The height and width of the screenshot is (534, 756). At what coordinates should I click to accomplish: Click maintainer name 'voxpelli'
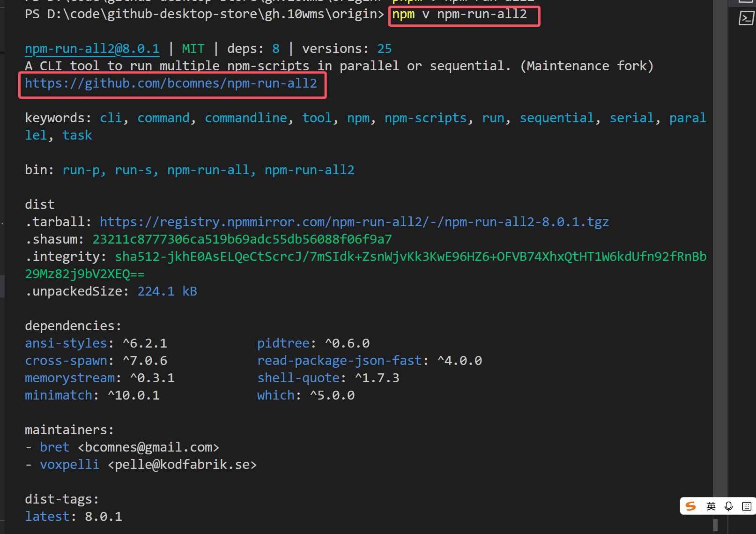pyautogui.click(x=70, y=465)
